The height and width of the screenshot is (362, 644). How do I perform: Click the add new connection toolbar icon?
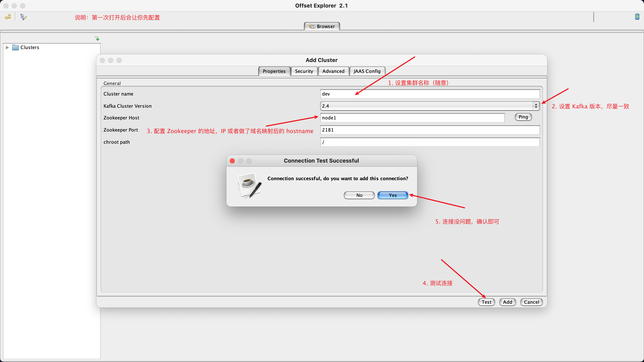(x=8, y=17)
